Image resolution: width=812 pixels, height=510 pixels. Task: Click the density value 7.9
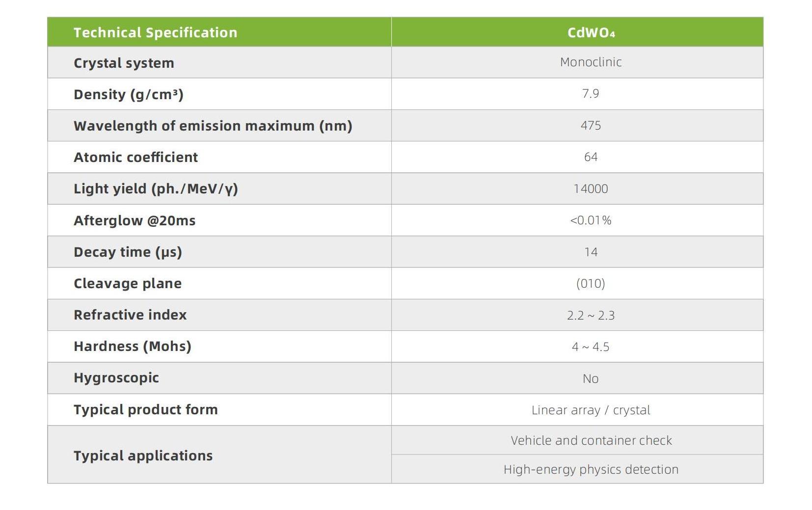(x=591, y=94)
